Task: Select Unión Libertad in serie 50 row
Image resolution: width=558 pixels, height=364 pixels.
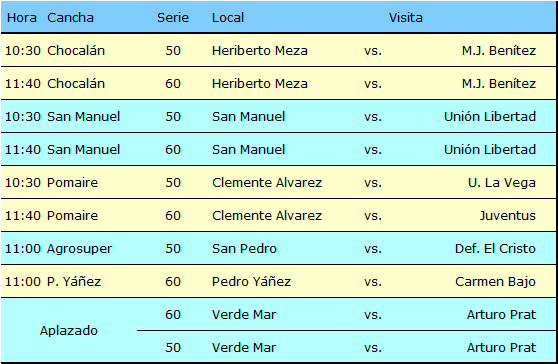Action: 490,117
